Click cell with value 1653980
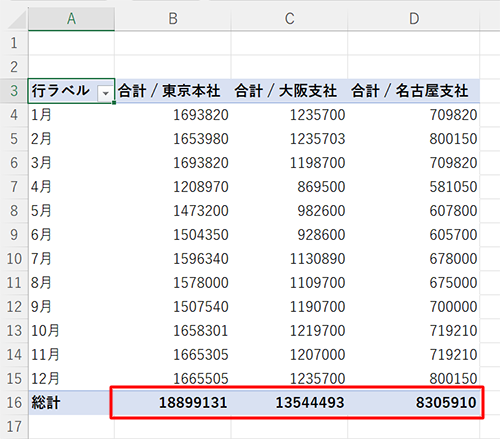This screenshot has height=439, width=500. [x=173, y=139]
